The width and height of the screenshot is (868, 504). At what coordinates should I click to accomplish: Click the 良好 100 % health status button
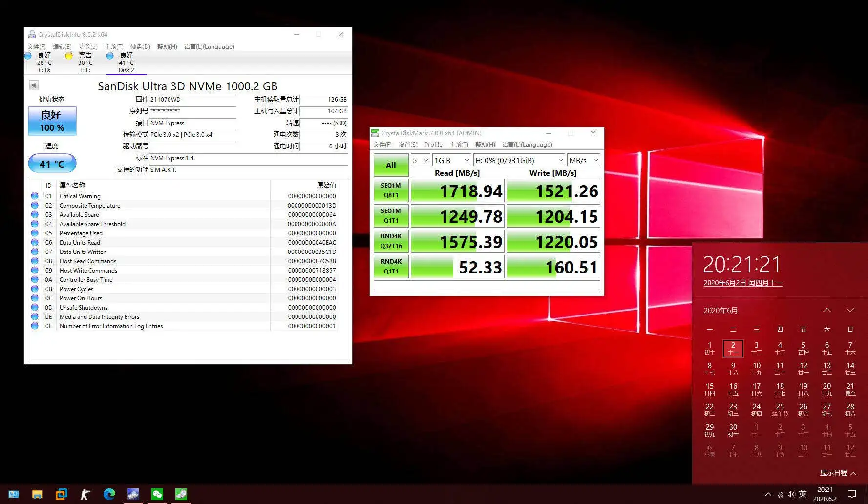52,121
